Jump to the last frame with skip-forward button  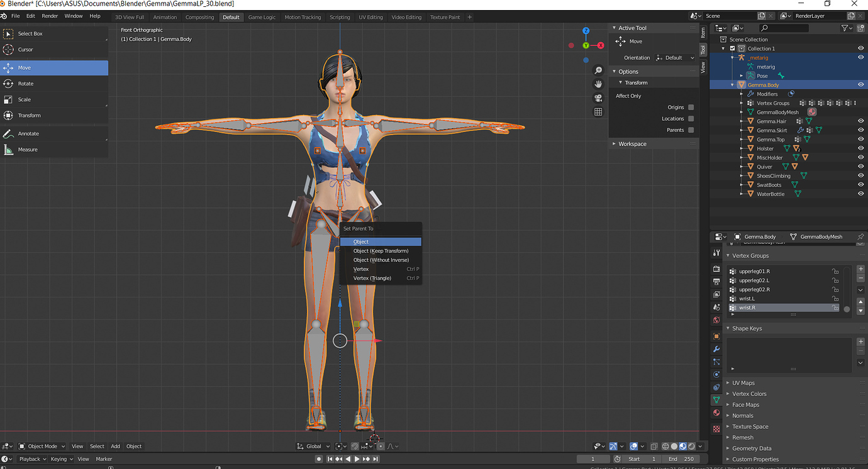point(376,459)
